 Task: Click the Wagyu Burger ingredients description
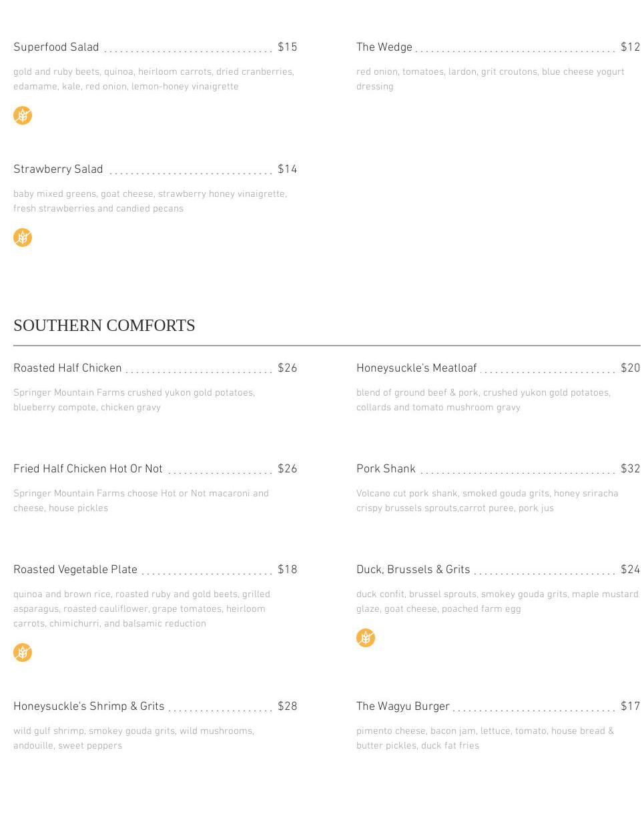click(x=485, y=739)
